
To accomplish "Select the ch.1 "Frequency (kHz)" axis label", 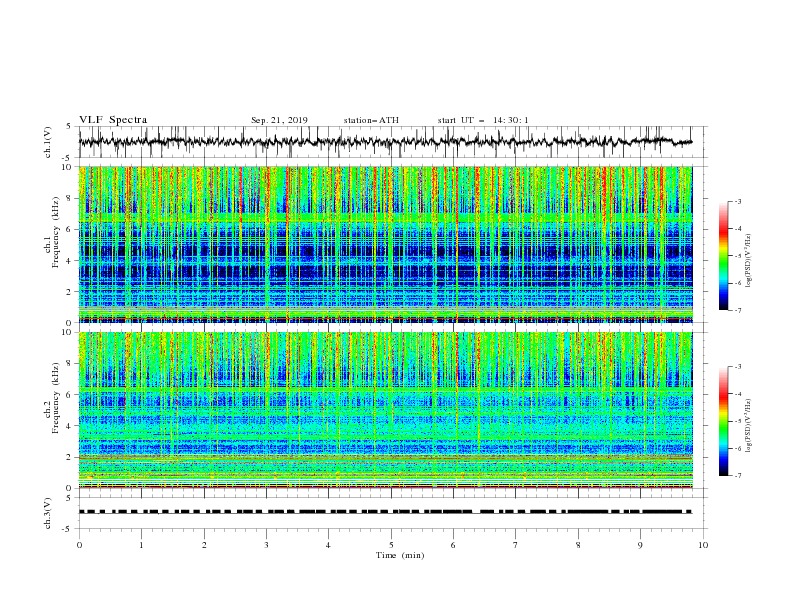I will pos(56,233).
